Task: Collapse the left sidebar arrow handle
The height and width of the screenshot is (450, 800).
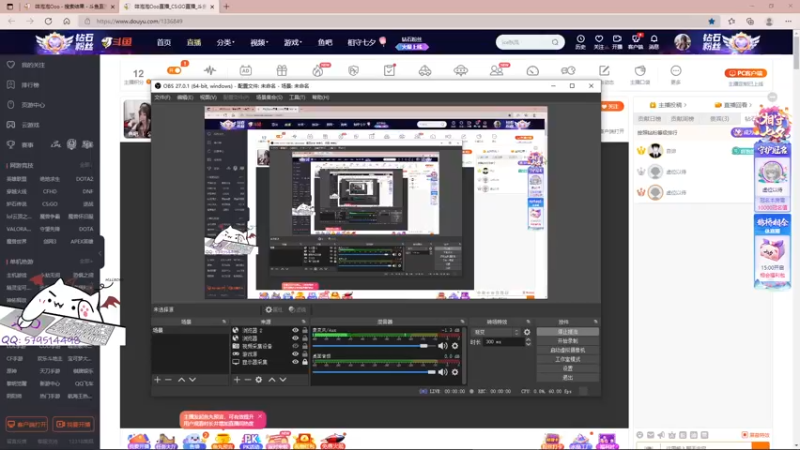Action: pyautogui.click(x=101, y=253)
